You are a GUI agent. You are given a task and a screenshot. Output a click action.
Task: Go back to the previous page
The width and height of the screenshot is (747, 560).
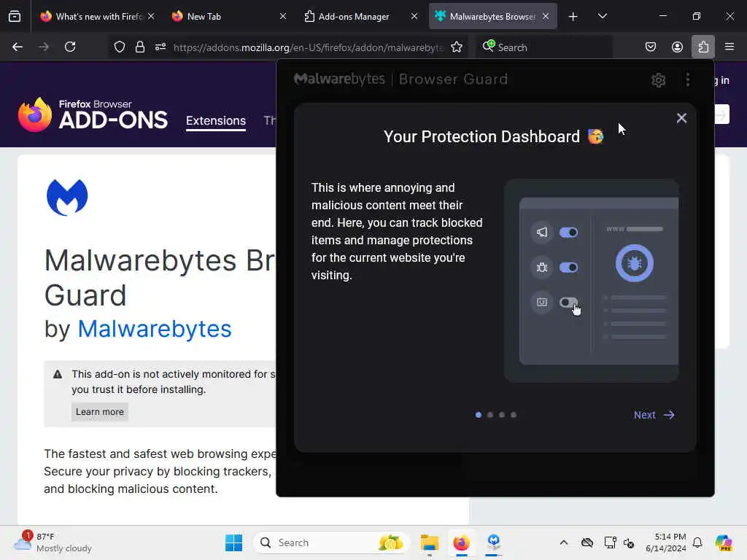coord(18,47)
